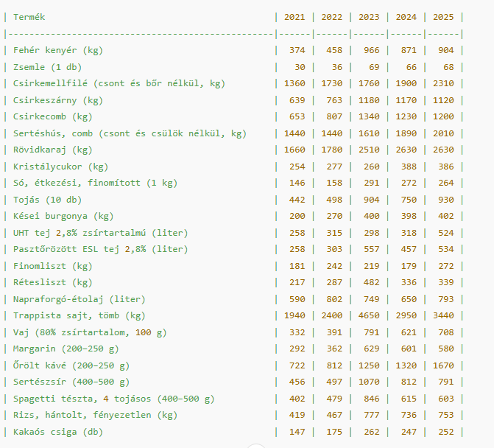
Task: Click the 2021 column header
Action: click(x=294, y=16)
